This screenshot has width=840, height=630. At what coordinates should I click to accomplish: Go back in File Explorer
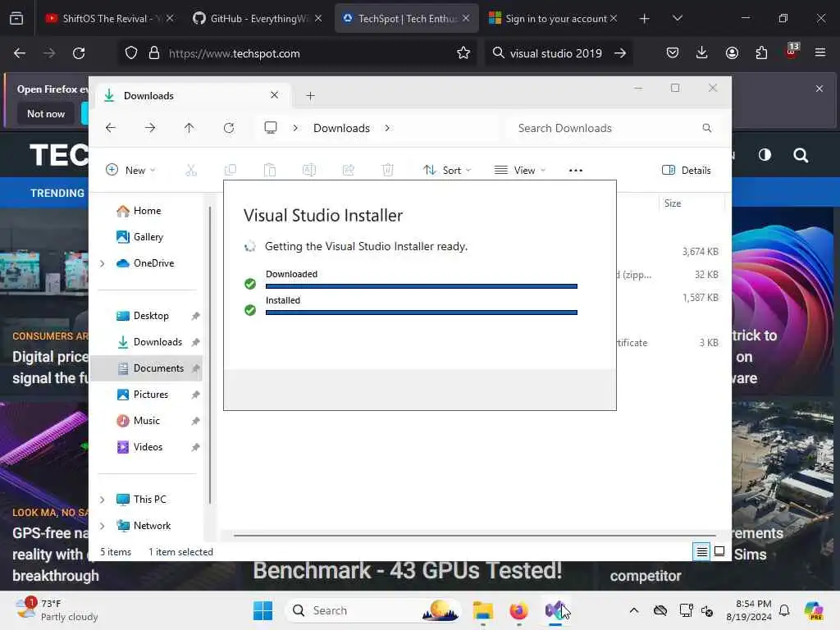click(111, 128)
